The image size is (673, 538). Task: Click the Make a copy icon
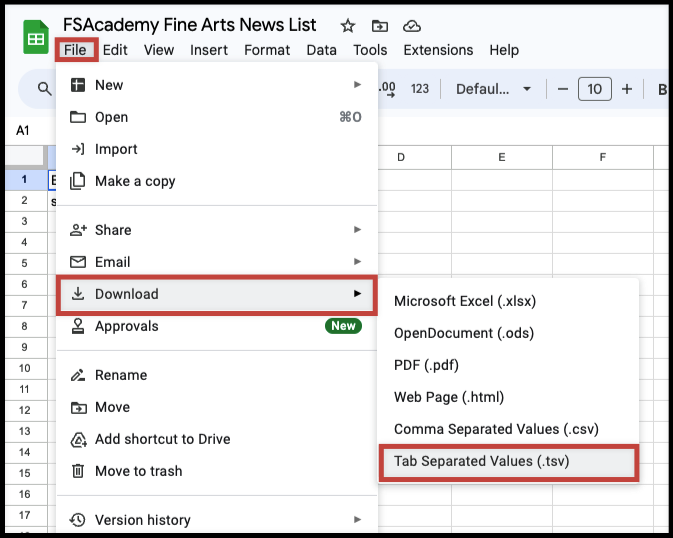pyautogui.click(x=78, y=181)
